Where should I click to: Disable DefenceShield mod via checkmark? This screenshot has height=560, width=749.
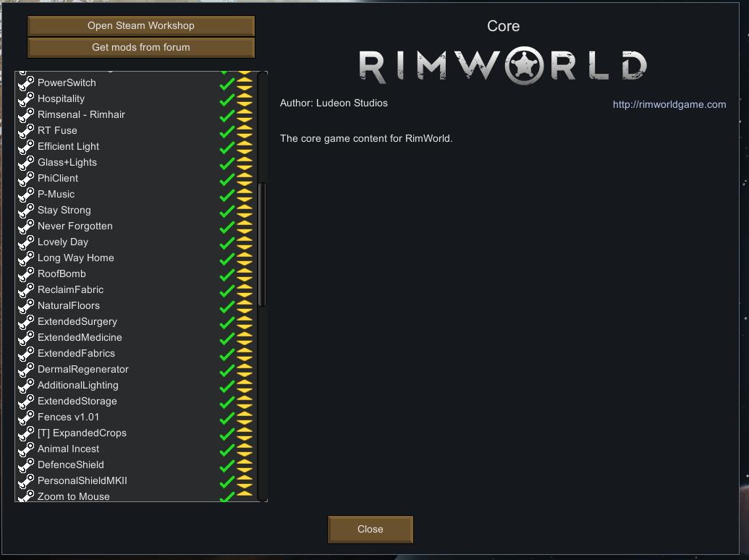tap(227, 465)
